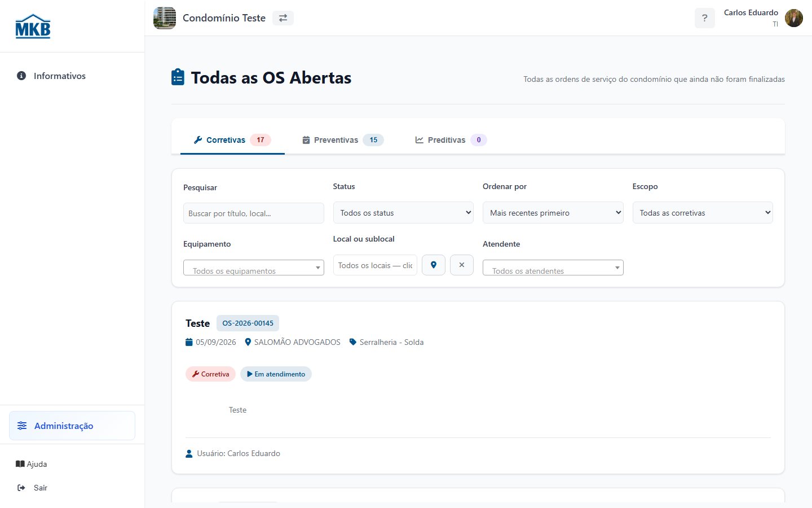Open the Ordenar por dropdown
This screenshot has width=812, height=508.
pos(553,213)
